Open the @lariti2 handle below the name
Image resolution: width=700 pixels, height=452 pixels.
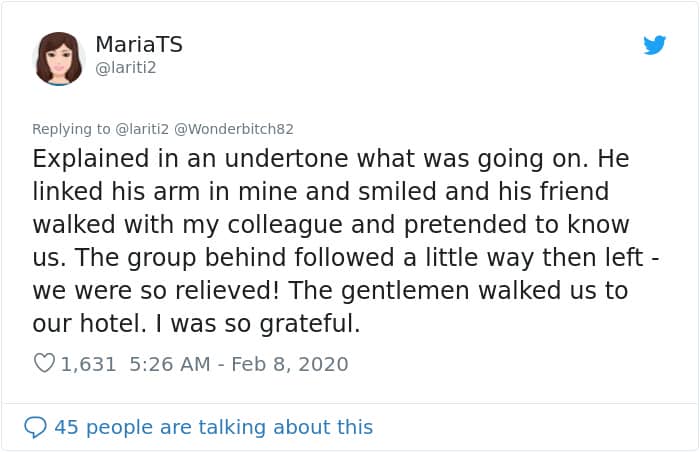(x=127, y=68)
